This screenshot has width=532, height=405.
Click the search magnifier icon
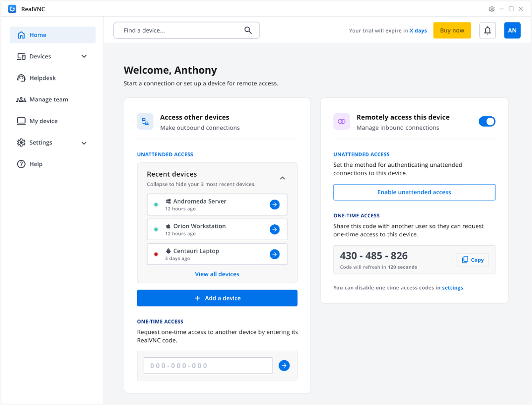click(248, 30)
